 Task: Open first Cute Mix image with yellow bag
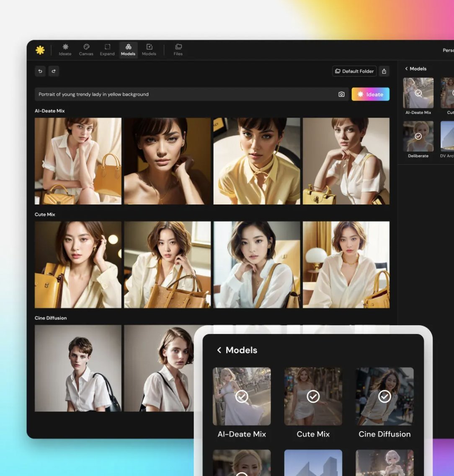tap(78, 265)
